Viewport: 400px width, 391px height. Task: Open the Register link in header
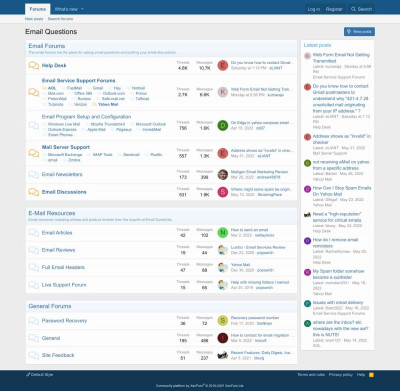pos(334,9)
